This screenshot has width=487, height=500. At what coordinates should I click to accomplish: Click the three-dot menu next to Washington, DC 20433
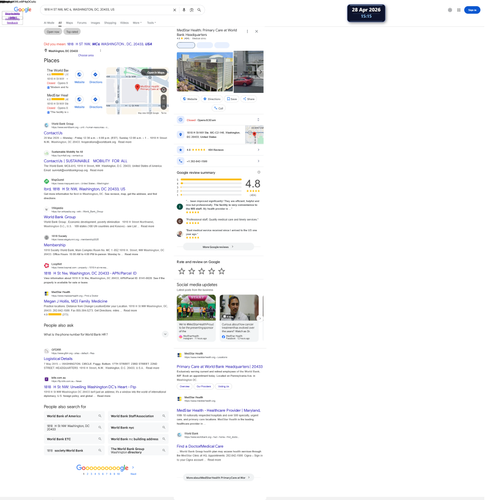[100, 51]
